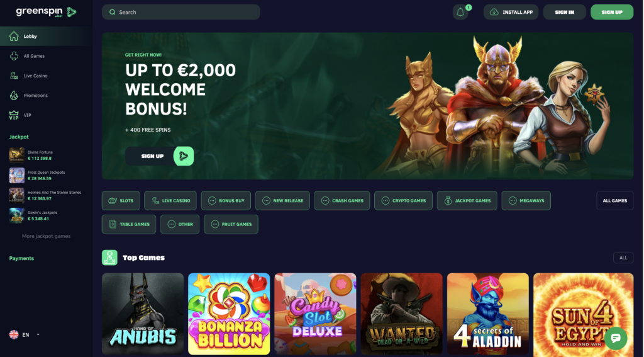Click the live chat bubble icon
Image resolution: width=644 pixels, height=357 pixels.
[x=615, y=338]
